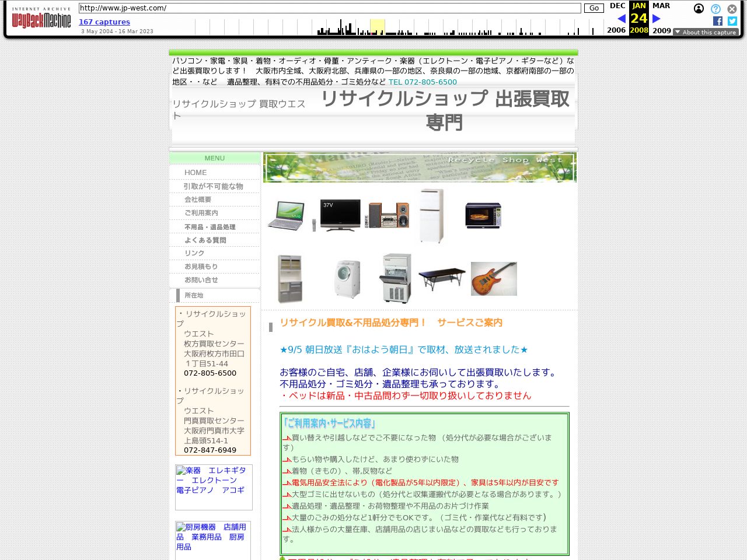Navigate to the previous year DEC 2006
This screenshot has width=747, height=560.
(x=621, y=18)
